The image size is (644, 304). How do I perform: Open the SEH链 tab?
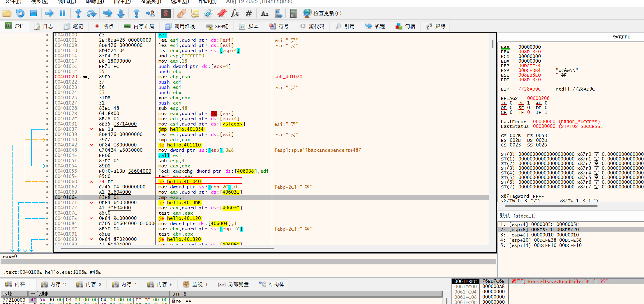(x=217, y=26)
